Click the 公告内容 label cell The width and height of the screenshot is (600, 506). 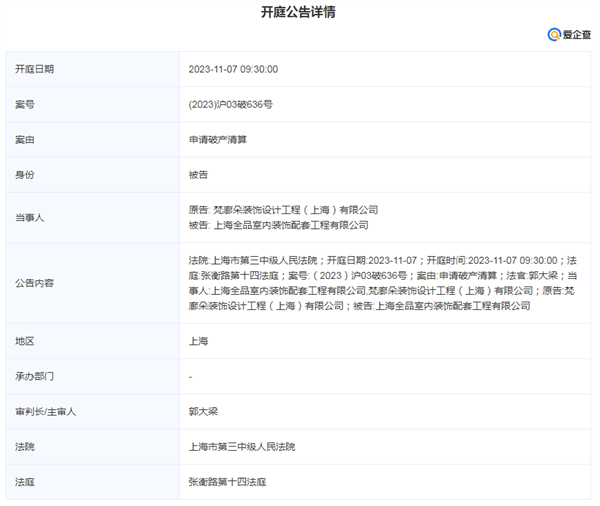pyautogui.click(x=93, y=283)
